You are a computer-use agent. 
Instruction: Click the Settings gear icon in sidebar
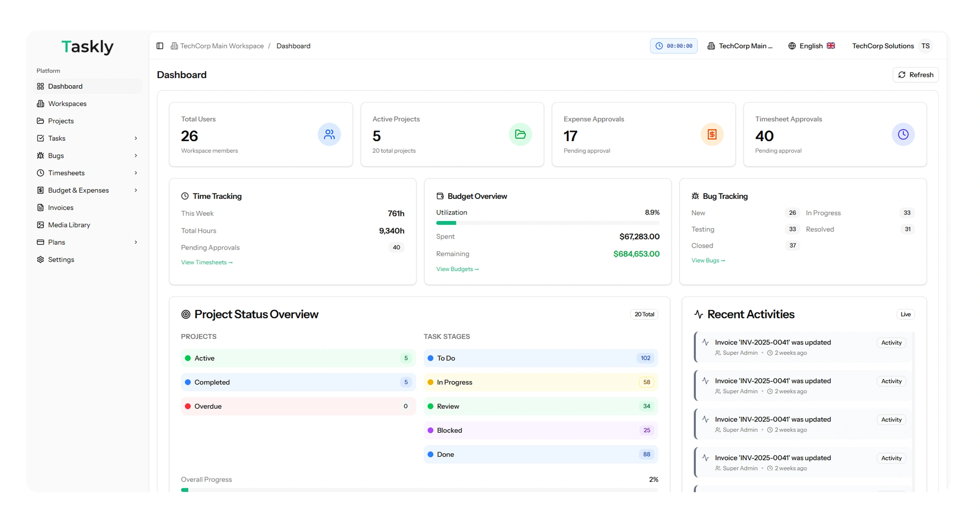(40, 259)
